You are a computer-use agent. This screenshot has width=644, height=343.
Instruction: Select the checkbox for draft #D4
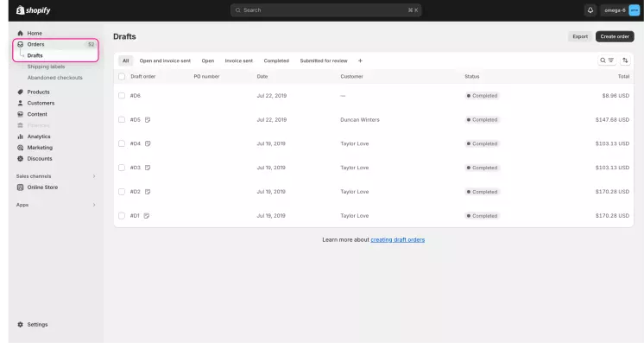(122, 143)
